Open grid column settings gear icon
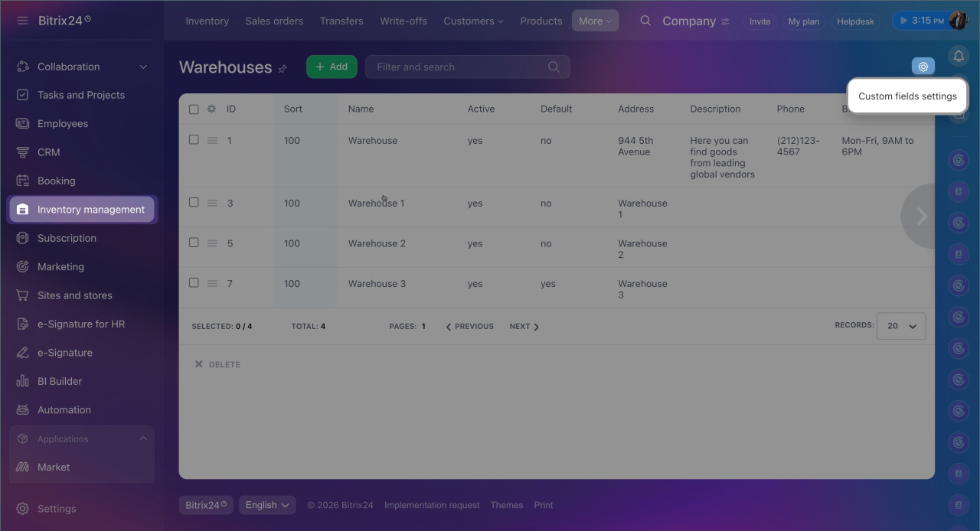Image resolution: width=980 pixels, height=531 pixels. coord(211,109)
